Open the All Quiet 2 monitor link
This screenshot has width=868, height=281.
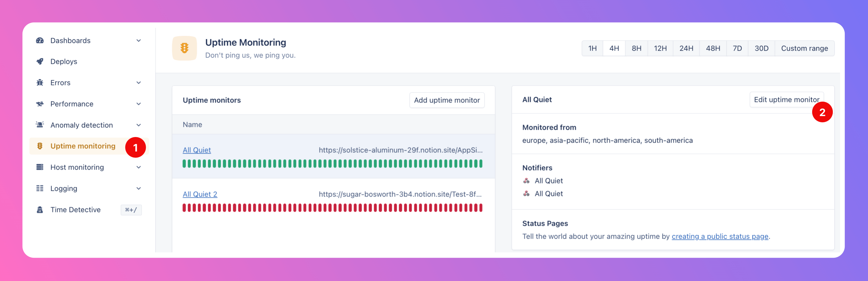[200, 194]
